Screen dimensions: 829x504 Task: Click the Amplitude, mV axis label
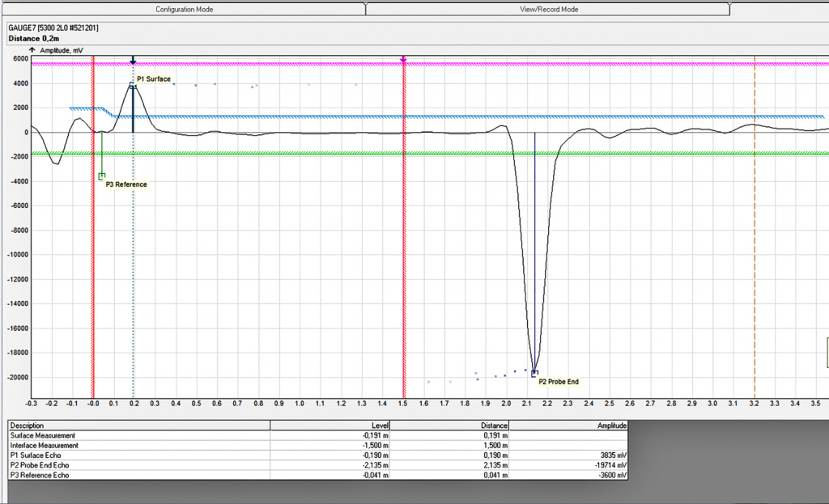pos(62,50)
